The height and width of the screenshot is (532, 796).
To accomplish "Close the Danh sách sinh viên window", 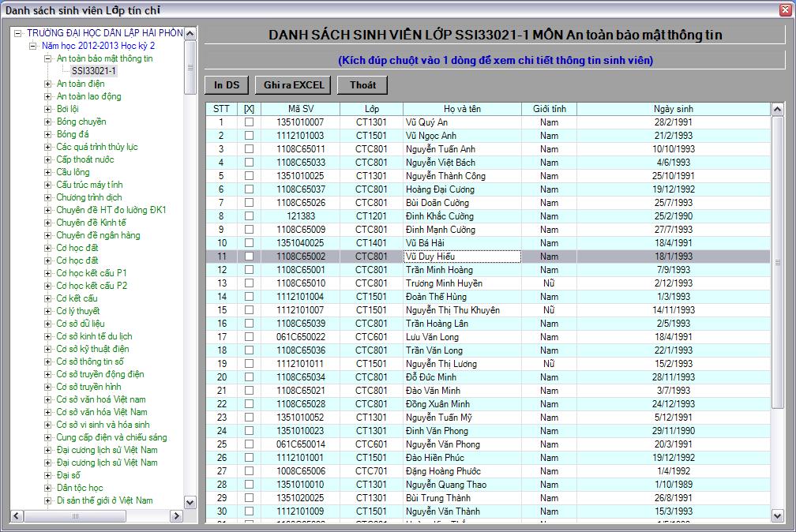I will [785, 10].
